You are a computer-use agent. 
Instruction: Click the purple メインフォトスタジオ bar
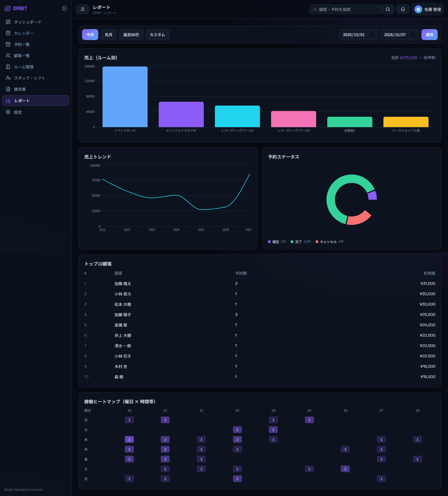[181, 115]
